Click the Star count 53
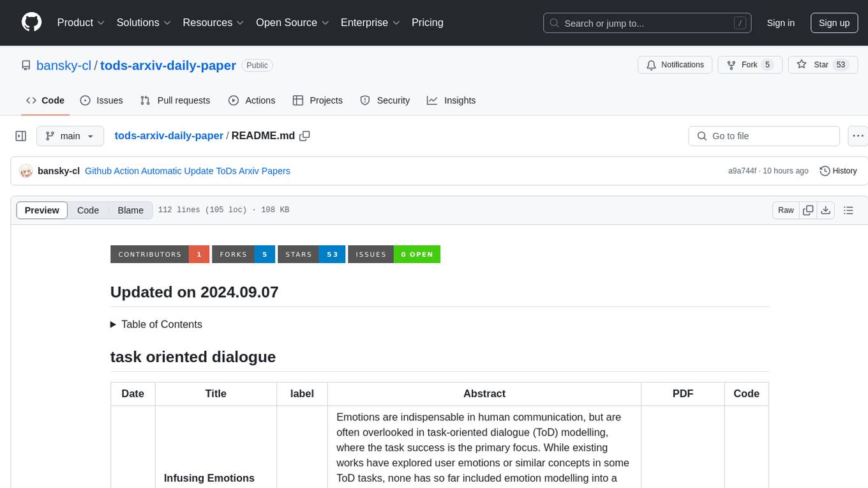Screen dimensions: 868x488 point(841,65)
